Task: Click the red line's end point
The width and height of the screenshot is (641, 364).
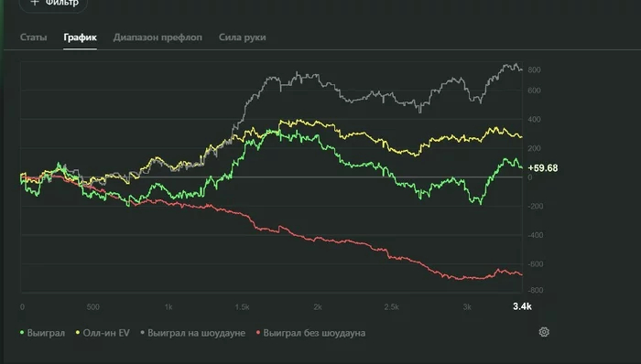Action: (x=522, y=274)
